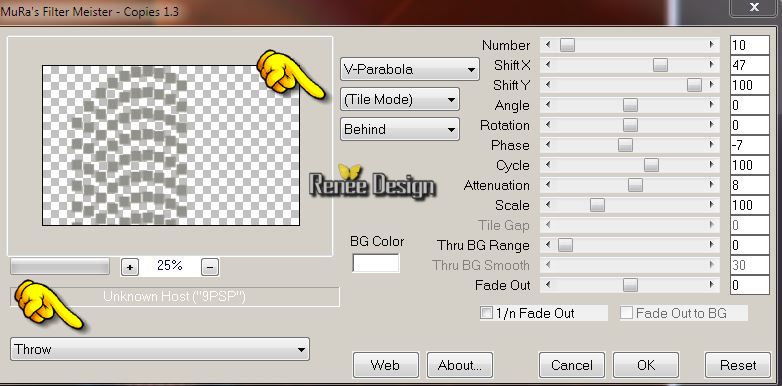Click the Rotation slider handle
Viewport: 782px width, 386px height.
tap(630, 125)
